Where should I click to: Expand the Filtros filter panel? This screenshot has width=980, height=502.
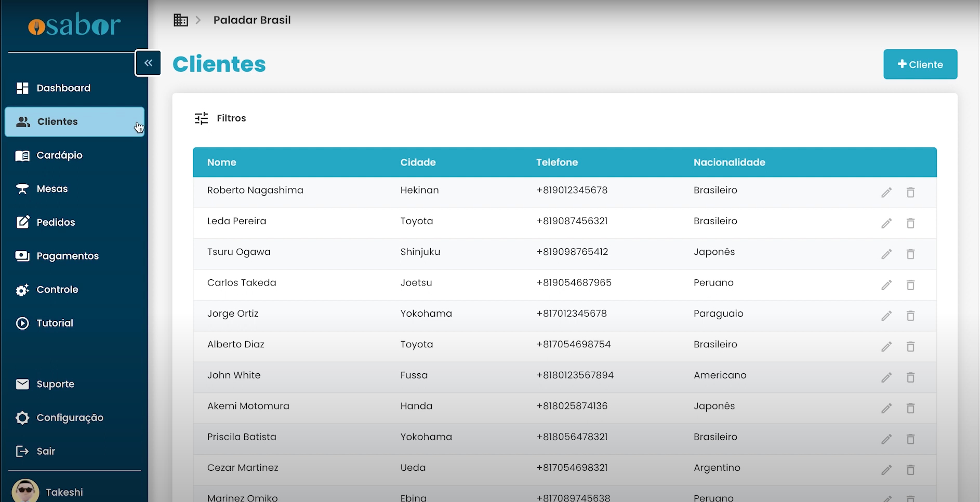(x=231, y=118)
